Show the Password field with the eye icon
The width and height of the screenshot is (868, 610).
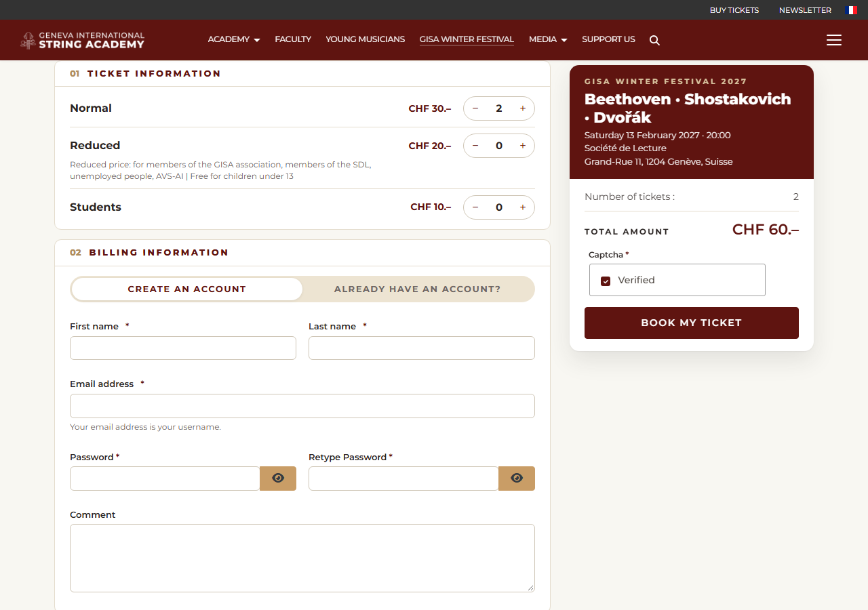point(278,479)
